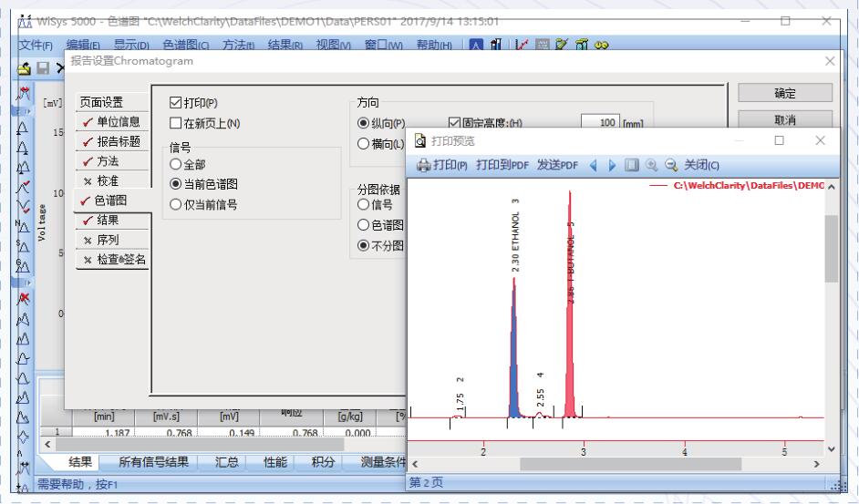
Task: Select 色谱图 radio under 分图依据
Action: 363,224
